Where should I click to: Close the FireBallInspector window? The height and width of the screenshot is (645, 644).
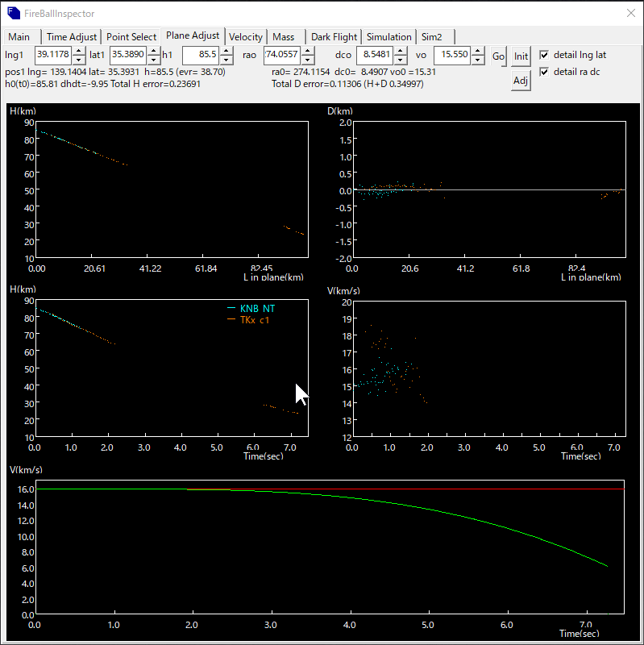pyautogui.click(x=631, y=13)
